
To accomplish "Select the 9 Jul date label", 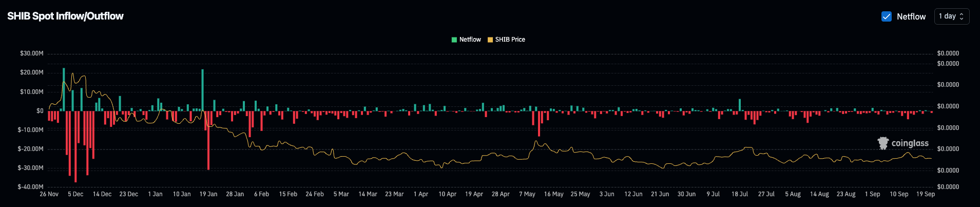I will click(x=713, y=194).
